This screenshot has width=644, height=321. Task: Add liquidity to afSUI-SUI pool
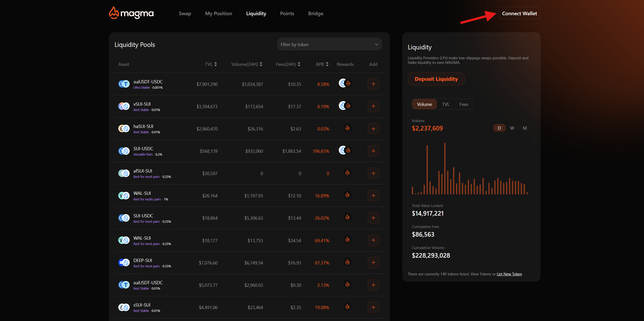(x=373, y=173)
